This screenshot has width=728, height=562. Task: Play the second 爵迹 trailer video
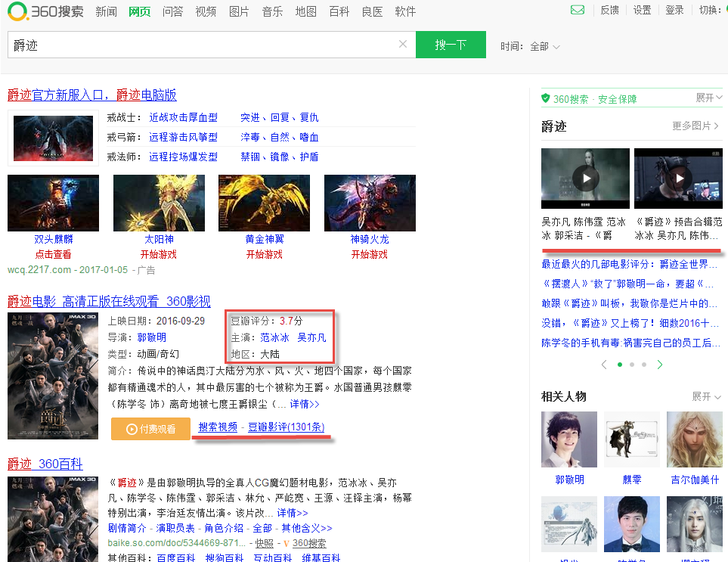coord(678,179)
